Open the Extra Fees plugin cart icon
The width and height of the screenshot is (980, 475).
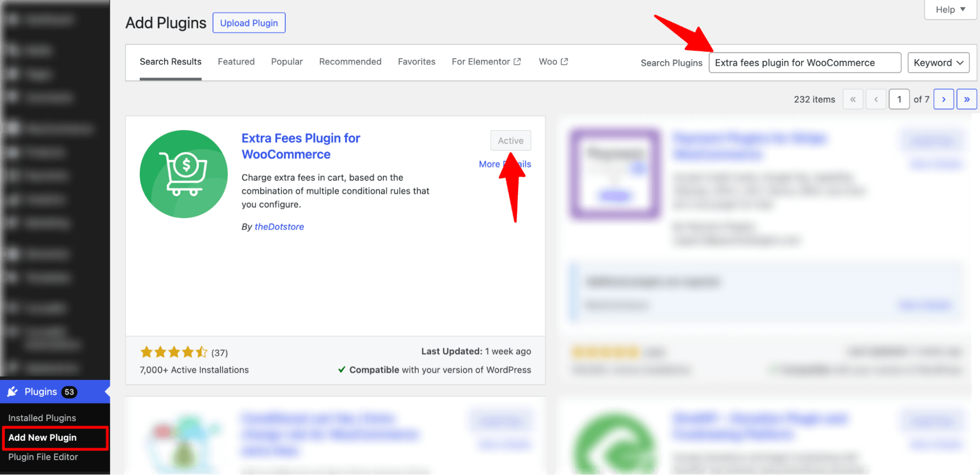click(x=184, y=174)
